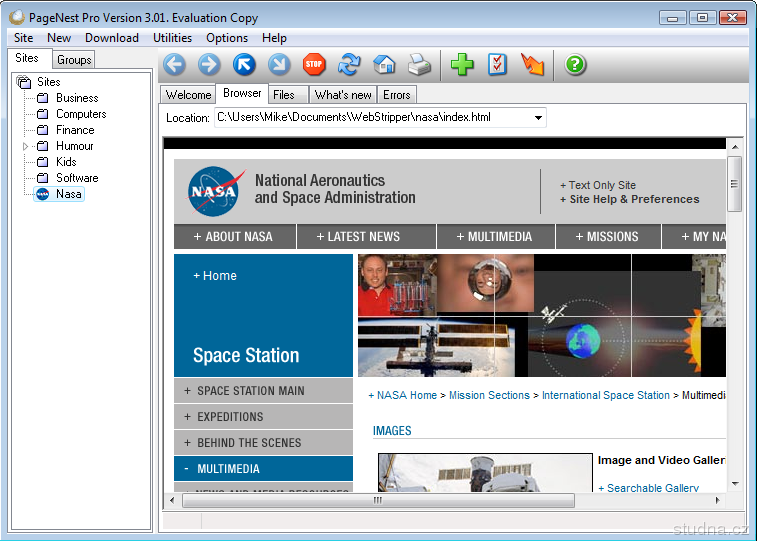Click the green plus icon

pos(462,65)
